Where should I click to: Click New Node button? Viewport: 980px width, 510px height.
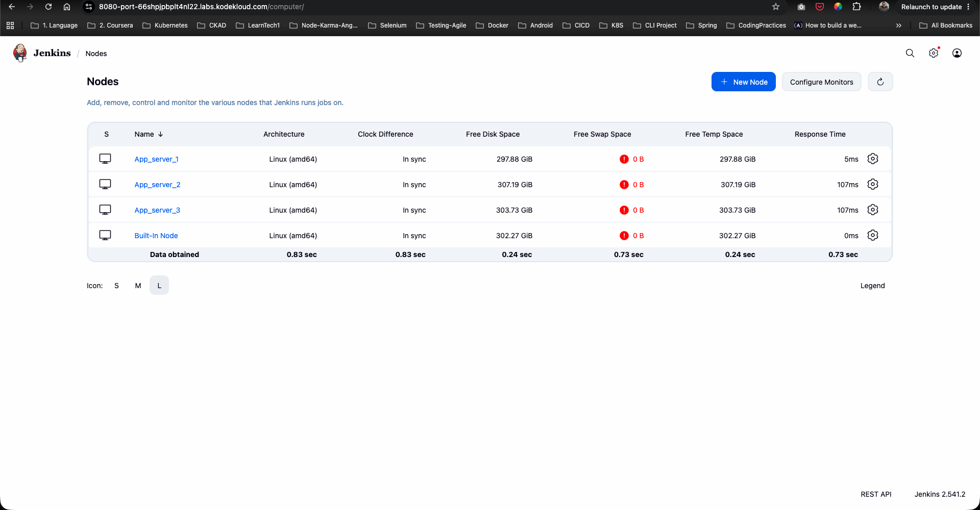pyautogui.click(x=744, y=82)
